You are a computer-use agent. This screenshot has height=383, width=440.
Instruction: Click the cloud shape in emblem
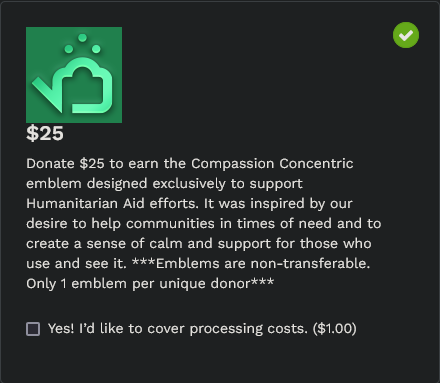(88, 85)
